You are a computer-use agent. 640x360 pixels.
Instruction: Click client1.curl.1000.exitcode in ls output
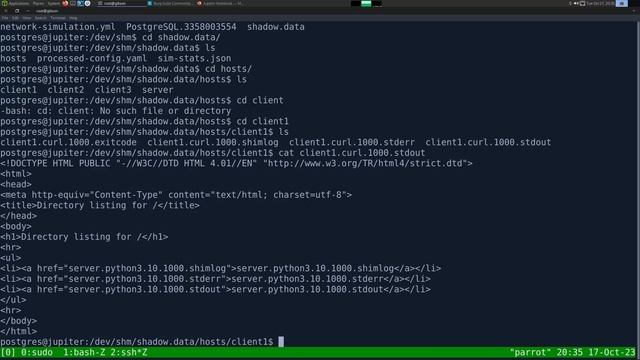(x=68, y=142)
